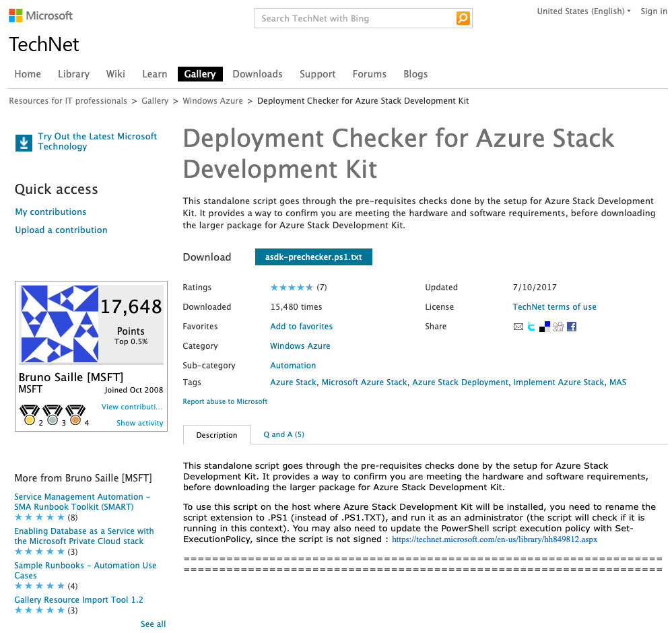Share on Twitter bird icon
This screenshot has height=633, width=672.
531,327
